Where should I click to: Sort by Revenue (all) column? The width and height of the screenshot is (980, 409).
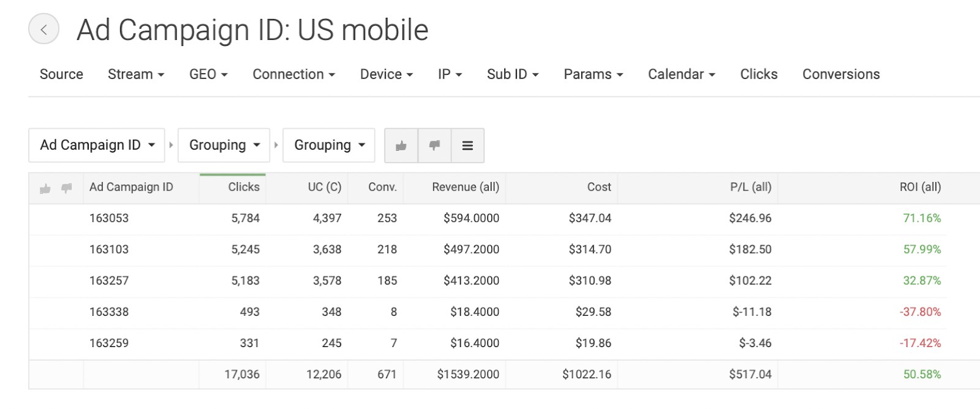(466, 187)
